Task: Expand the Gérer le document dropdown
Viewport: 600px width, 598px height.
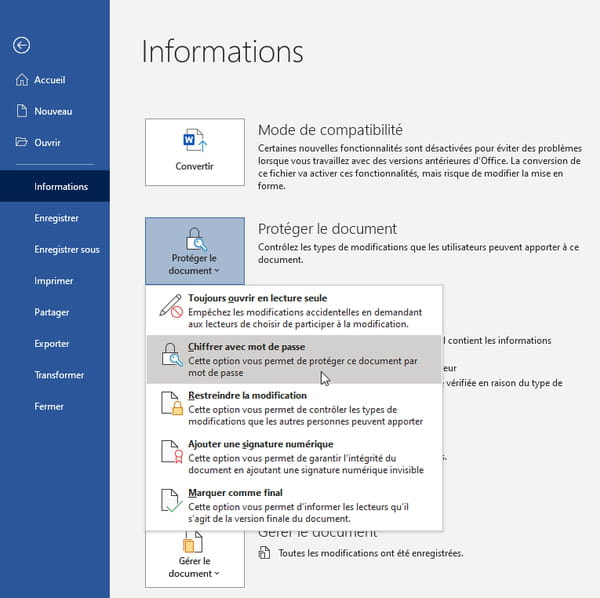Action: 195,560
